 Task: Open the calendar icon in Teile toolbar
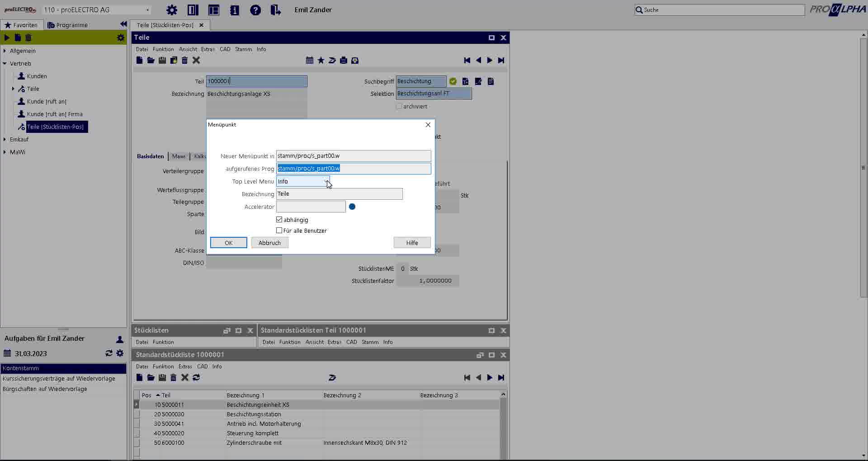pyautogui.click(x=310, y=60)
